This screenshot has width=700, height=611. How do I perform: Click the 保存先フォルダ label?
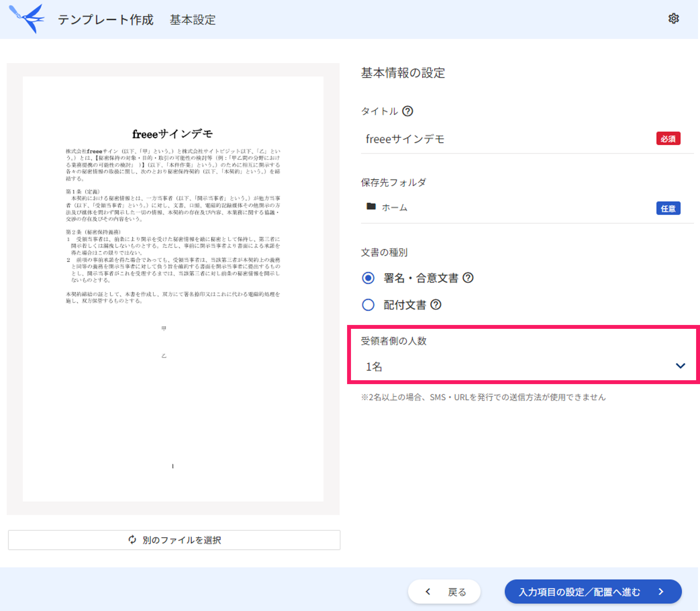[393, 182]
